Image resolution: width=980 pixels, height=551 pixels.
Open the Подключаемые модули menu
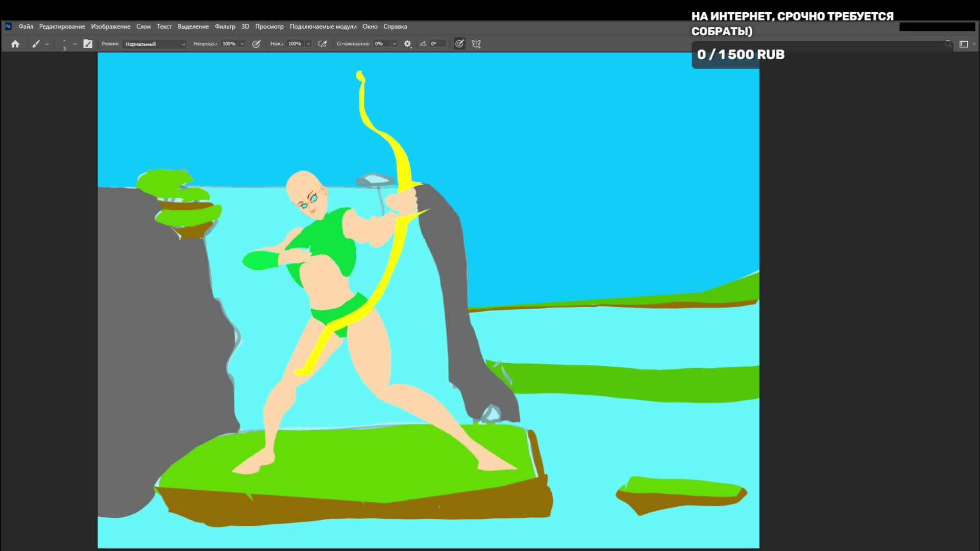tap(323, 27)
